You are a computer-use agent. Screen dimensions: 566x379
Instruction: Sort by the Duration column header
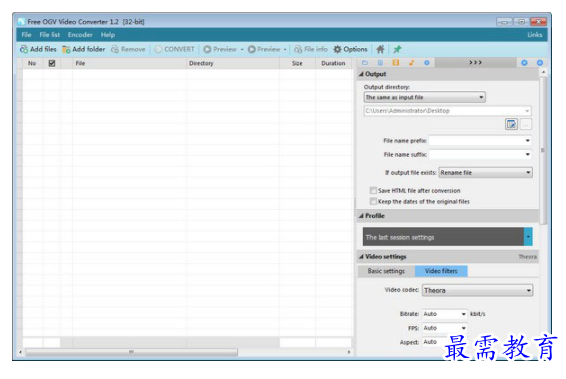pos(333,63)
